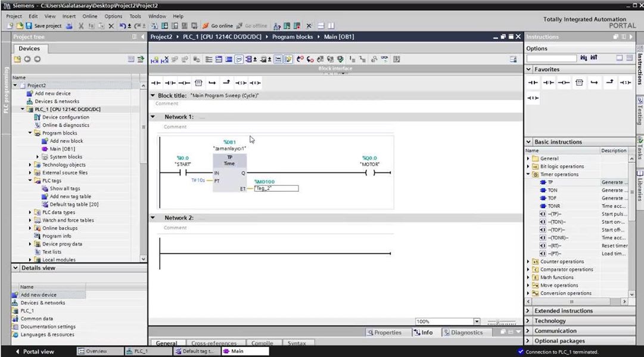Expand the Counter operations folder
This screenshot has width=644, height=357.
click(x=528, y=262)
